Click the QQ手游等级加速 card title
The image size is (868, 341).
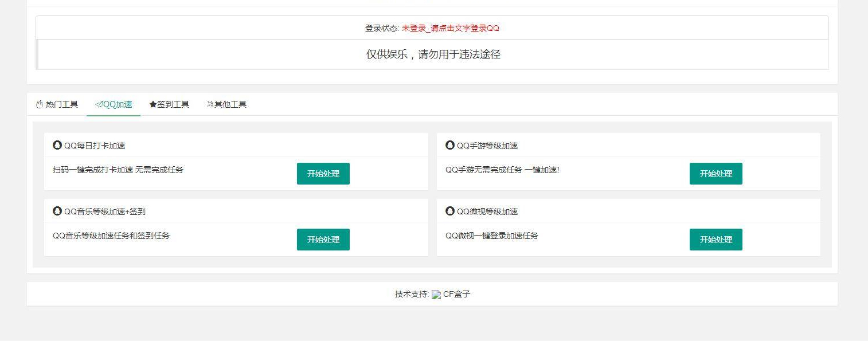coord(487,146)
